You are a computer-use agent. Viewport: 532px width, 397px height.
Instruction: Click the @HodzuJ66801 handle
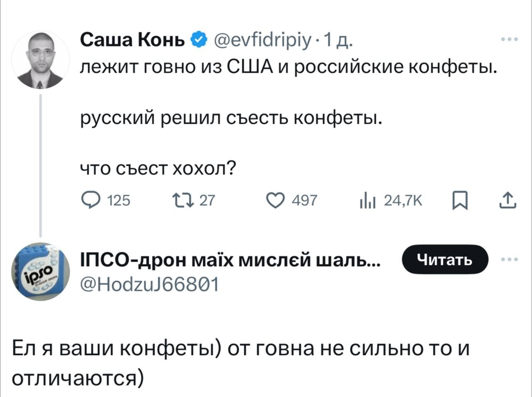(149, 285)
